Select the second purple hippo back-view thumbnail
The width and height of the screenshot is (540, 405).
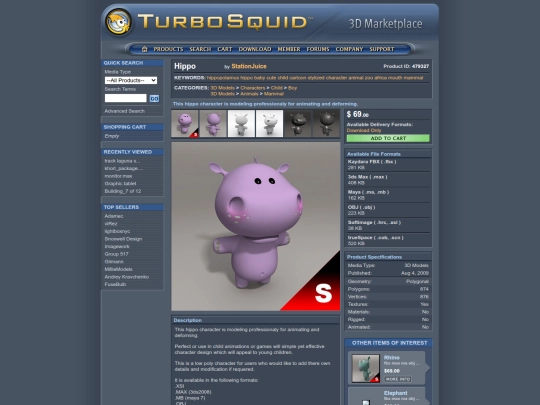[213, 124]
